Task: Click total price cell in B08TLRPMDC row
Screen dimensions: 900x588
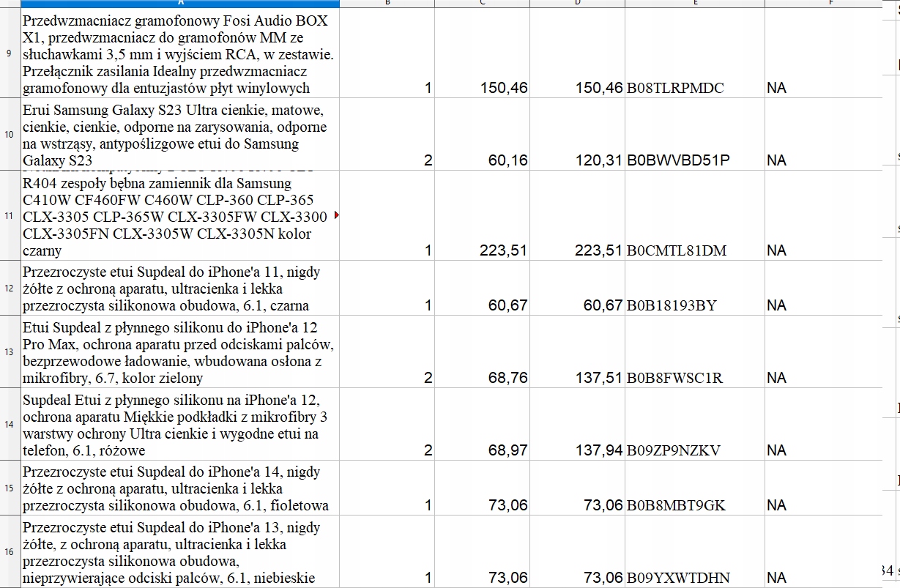Action: (x=577, y=53)
